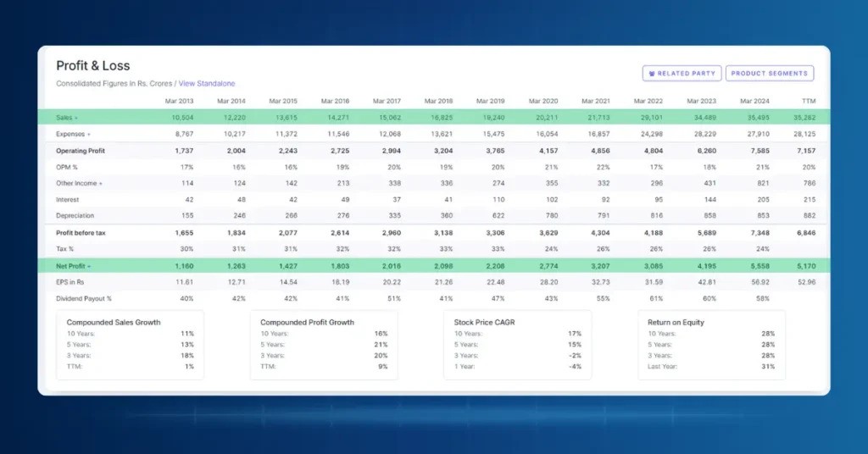This screenshot has width=868, height=454.
Task: Click Sales value 10,504 for Mar 2013
Action: (182, 118)
